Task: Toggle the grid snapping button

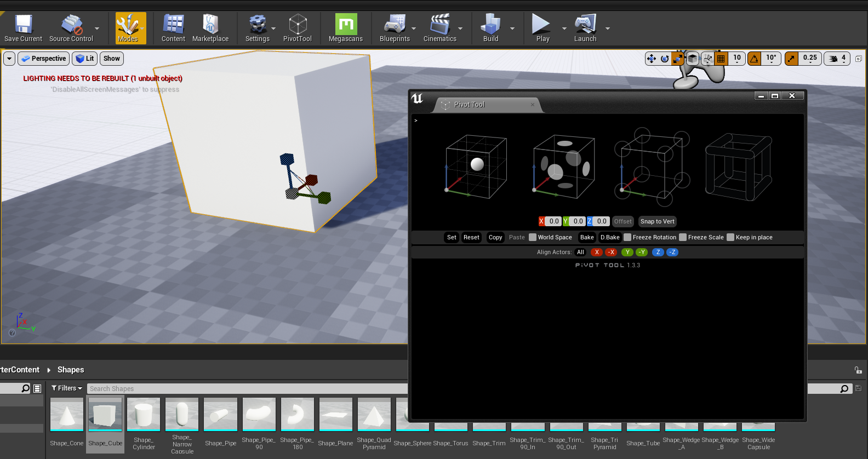Action: click(721, 59)
